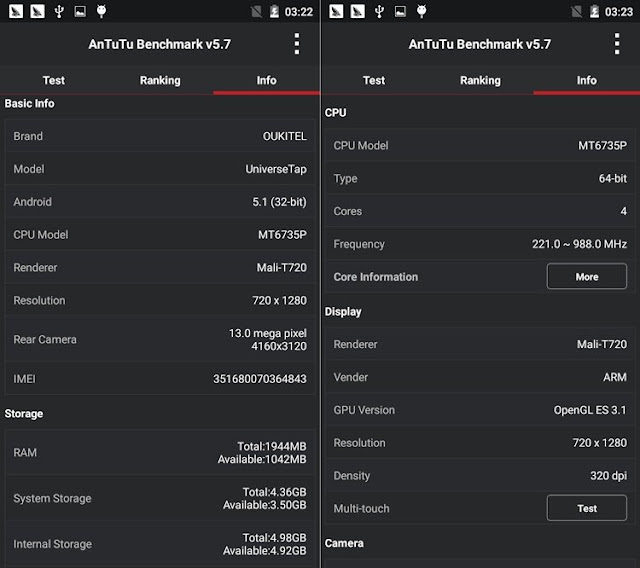The image size is (640, 568).
Task: Tap Cores value 4
Action: click(x=624, y=211)
